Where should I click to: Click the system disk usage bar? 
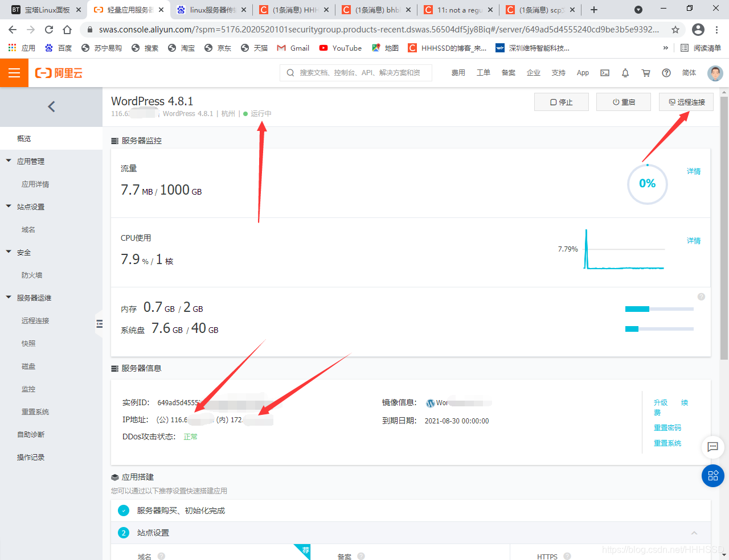pyautogui.click(x=660, y=329)
